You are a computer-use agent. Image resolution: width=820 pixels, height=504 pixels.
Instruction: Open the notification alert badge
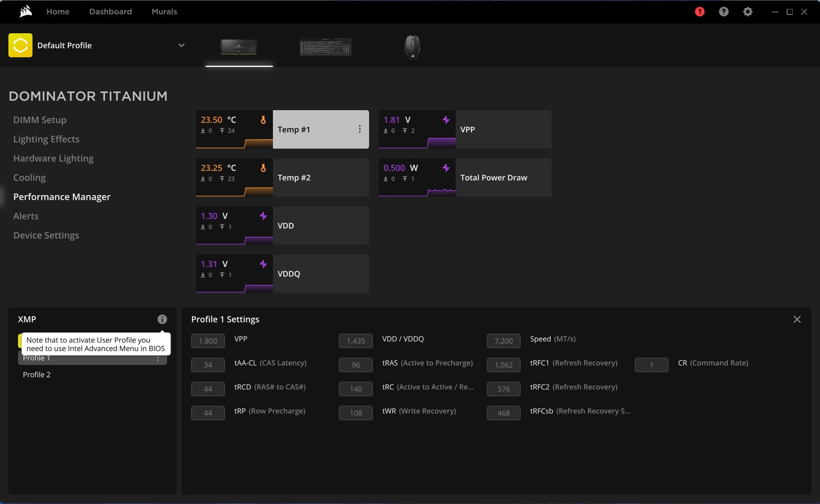[x=699, y=12]
